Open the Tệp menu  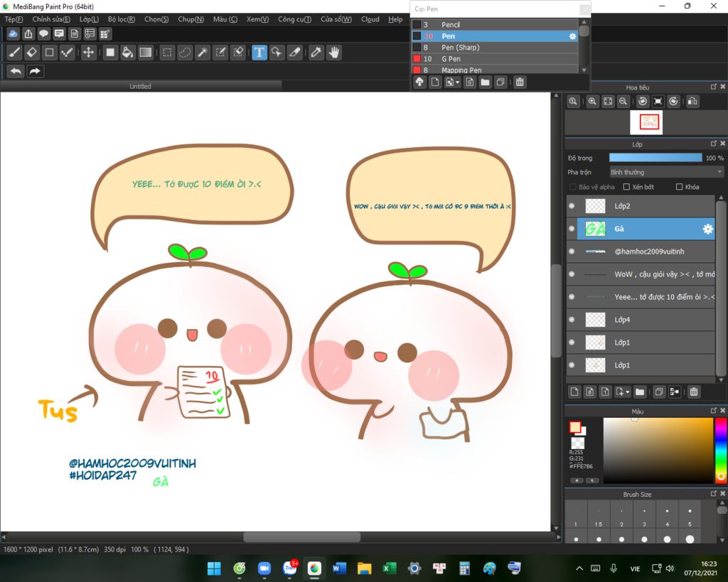click(14, 19)
